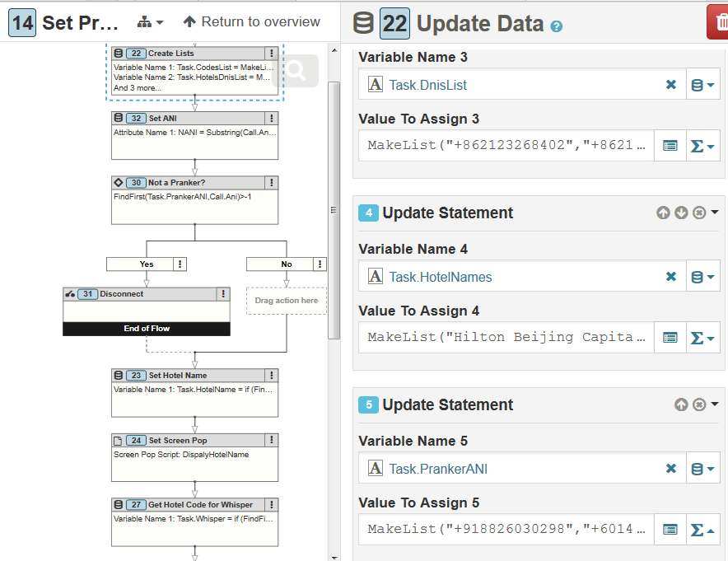Open large editor for Value To Assign 3
Image resolution: width=728 pixels, height=561 pixels.
(670, 146)
